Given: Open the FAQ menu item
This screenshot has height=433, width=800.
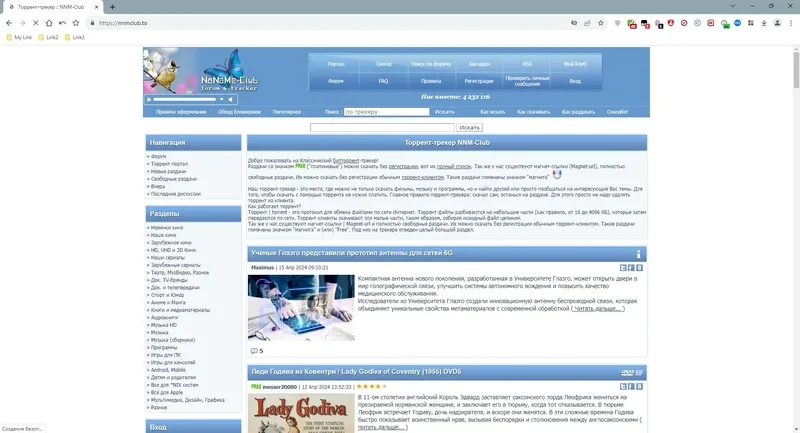Looking at the screenshot, I should [x=384, y=81].
